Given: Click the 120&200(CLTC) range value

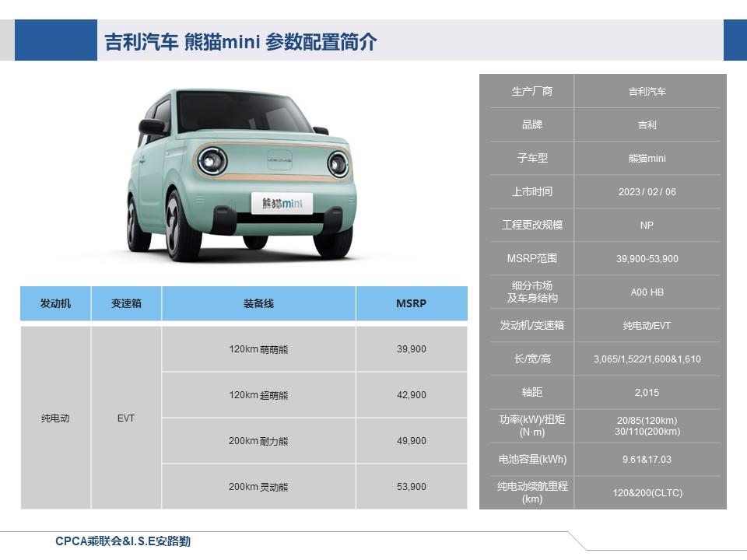Looking at the screenshot, I should pyautogui.click(x=647, y=493).
